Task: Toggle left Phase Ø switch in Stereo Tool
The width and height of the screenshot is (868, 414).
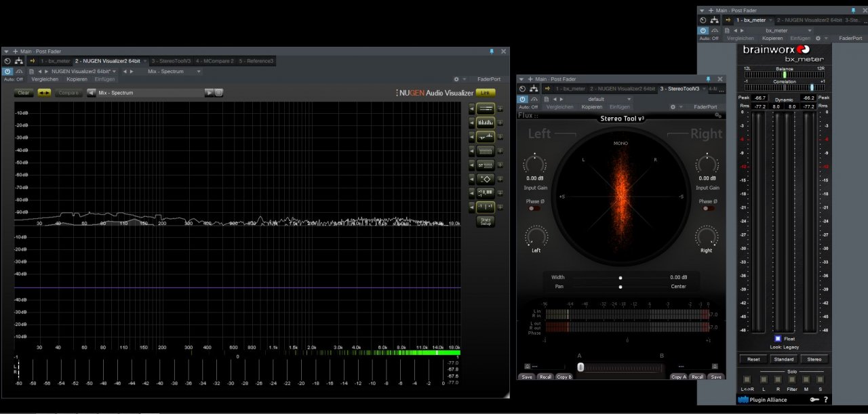Action: click(x=535, y=209)
